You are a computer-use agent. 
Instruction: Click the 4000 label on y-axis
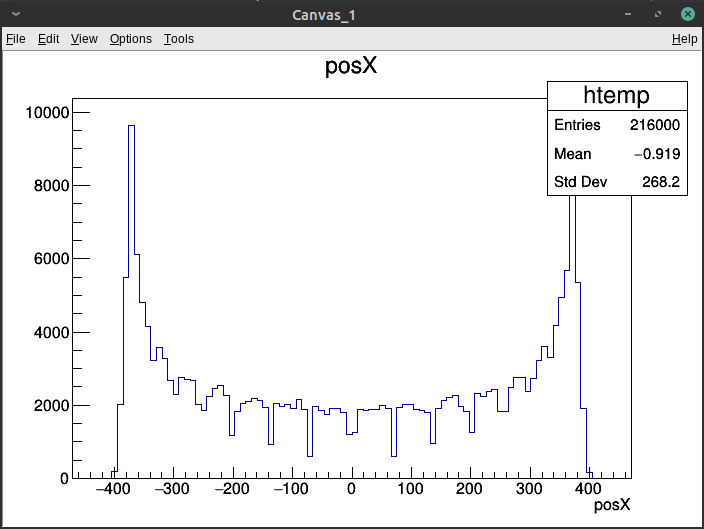(51, 333)
